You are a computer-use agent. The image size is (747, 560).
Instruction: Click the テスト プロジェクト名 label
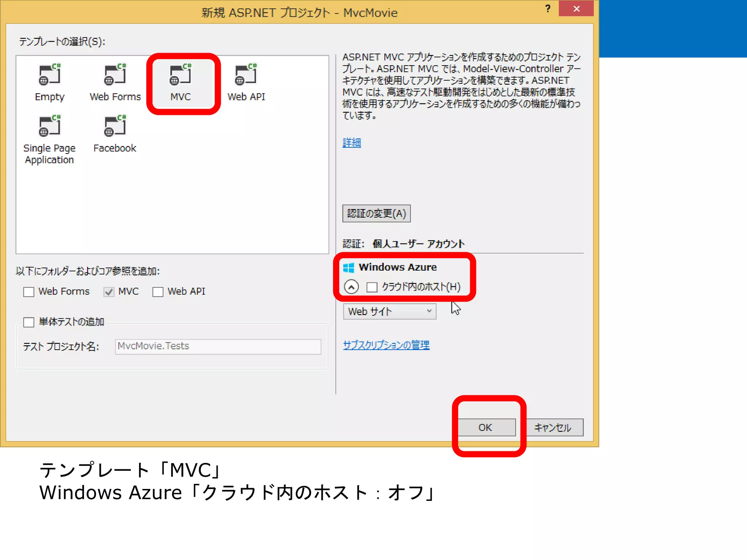pyautogui.click(x=61, y=346)
